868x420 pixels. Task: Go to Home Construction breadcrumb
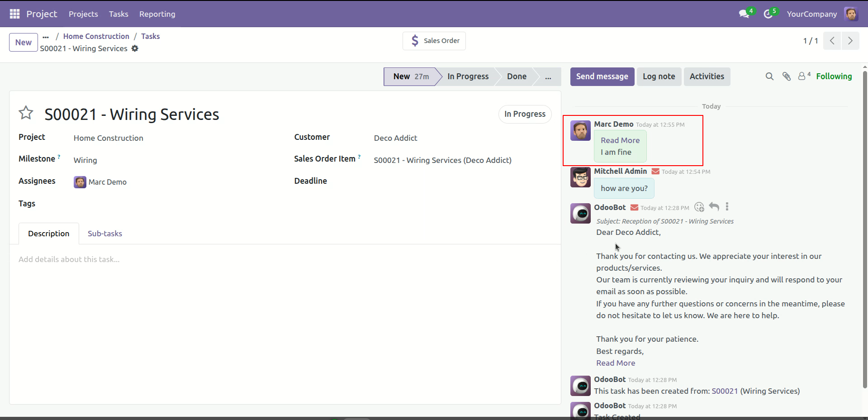(96, 36)
